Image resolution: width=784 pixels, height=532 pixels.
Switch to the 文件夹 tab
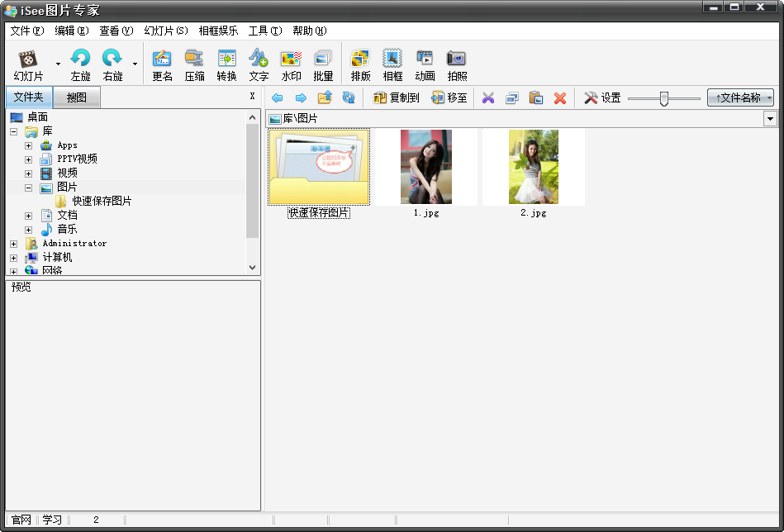28,97
